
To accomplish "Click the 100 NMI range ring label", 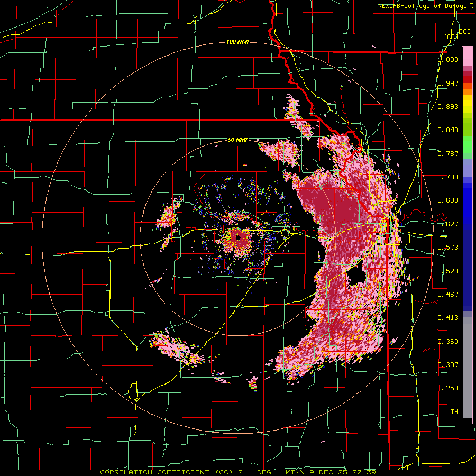I will tap(237, 42).
